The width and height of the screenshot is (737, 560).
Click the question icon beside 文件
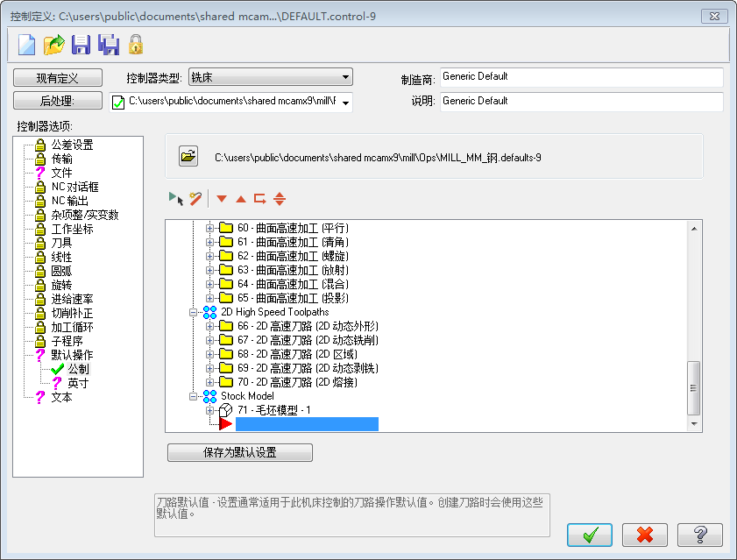click(40, 173)
